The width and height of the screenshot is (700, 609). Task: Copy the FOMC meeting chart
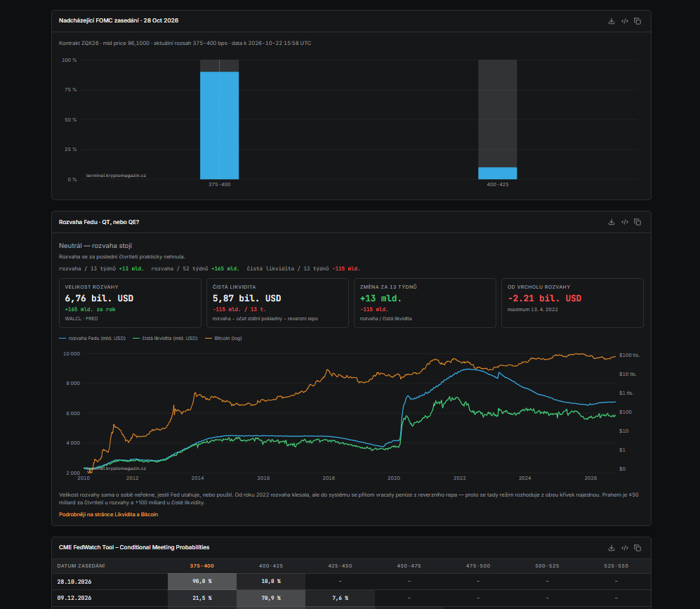point(638,21)
